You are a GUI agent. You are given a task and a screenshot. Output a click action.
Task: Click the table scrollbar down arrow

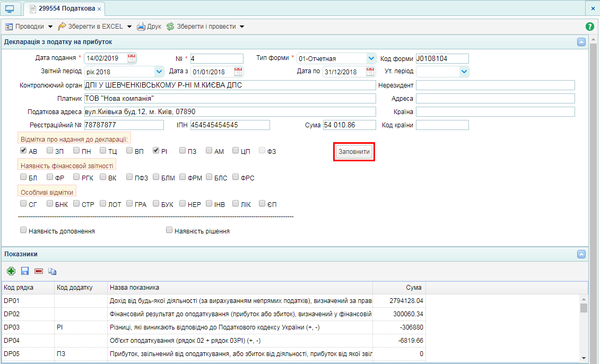coord(584,358)
